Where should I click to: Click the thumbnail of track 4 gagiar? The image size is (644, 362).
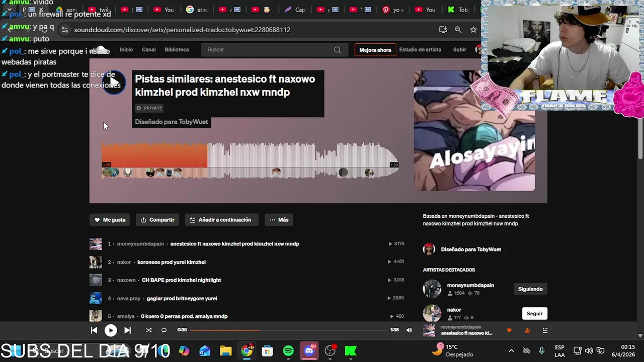pos(96,298)
